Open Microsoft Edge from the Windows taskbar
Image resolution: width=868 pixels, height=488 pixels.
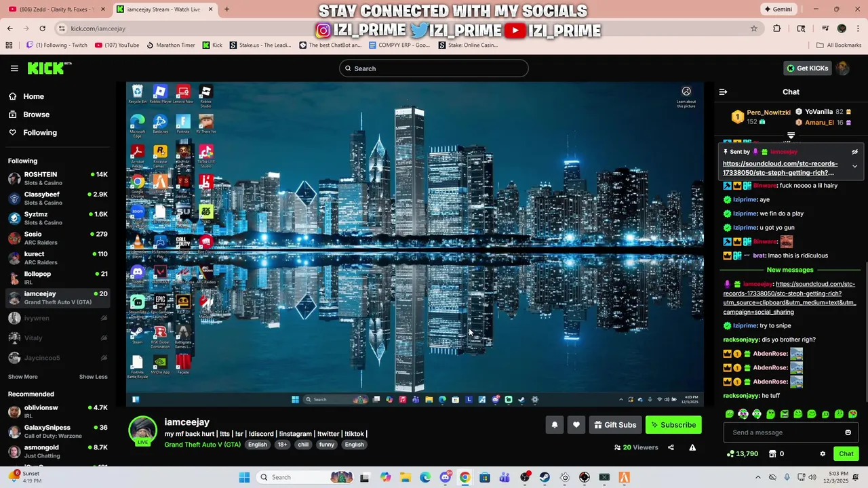click(x=425, y=477)
